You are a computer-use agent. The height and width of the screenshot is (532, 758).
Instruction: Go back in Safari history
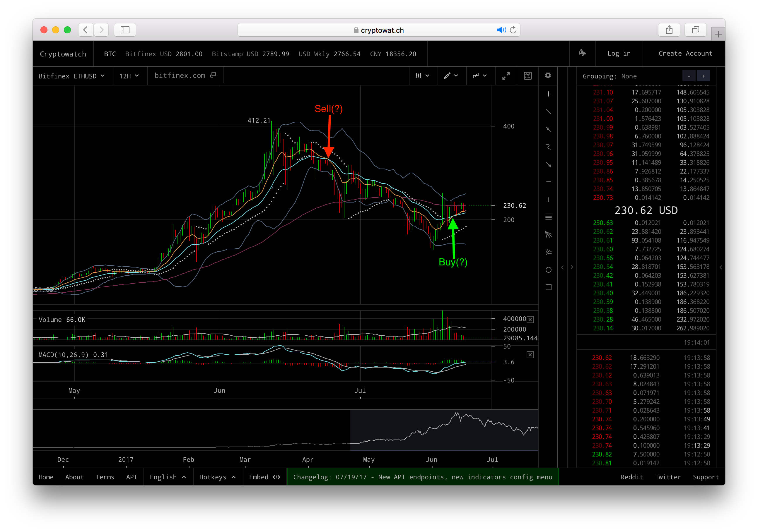tap(86, 30)
